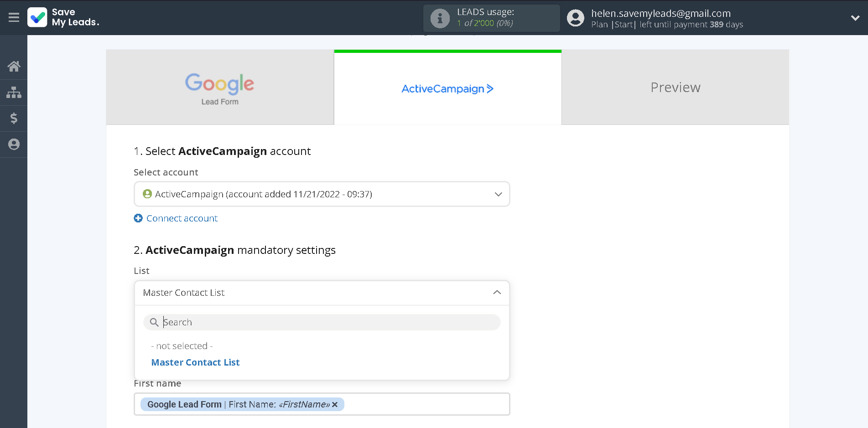Screen dimensions: 868x428
Task: Go to the Home dashboard icon
Action: tap(14, 67)
